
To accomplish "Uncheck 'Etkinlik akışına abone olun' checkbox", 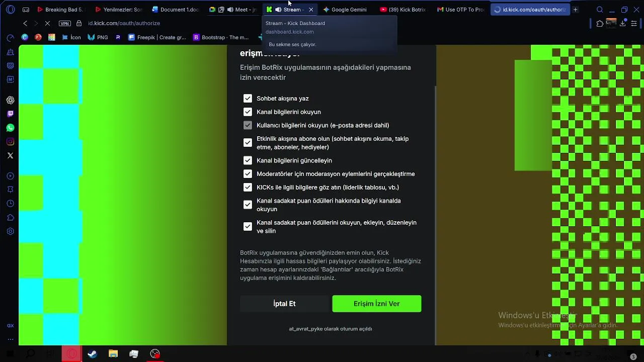I will click(248, 143).
